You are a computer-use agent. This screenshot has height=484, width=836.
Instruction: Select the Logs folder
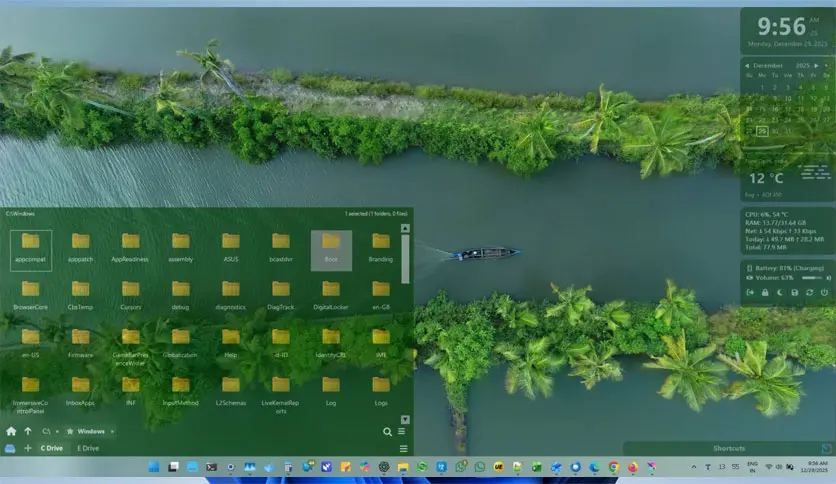tap(381, 392)
